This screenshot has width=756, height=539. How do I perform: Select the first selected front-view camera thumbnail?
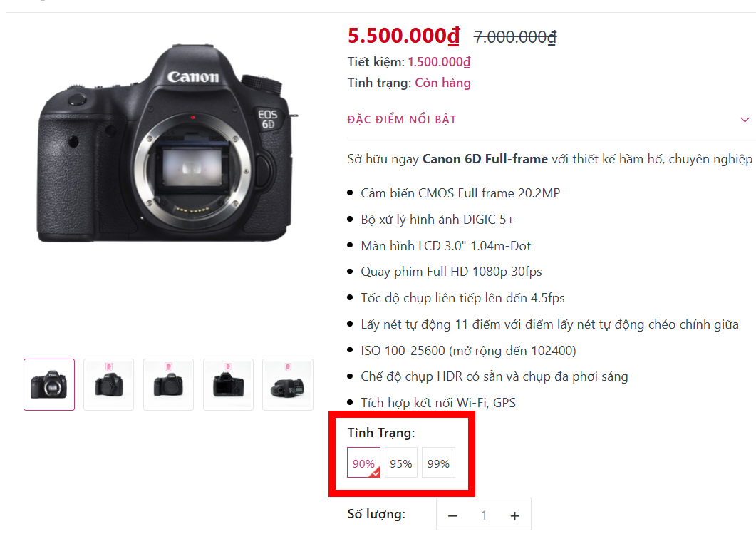(49, 384)
